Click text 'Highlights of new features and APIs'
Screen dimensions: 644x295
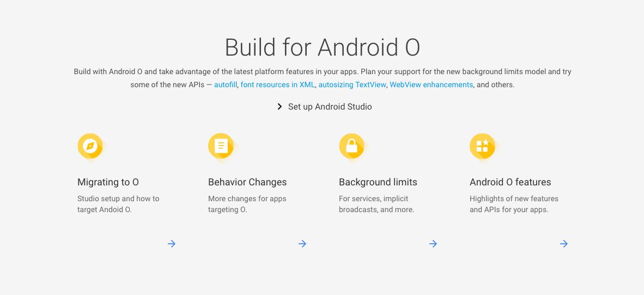coord(514,204)
